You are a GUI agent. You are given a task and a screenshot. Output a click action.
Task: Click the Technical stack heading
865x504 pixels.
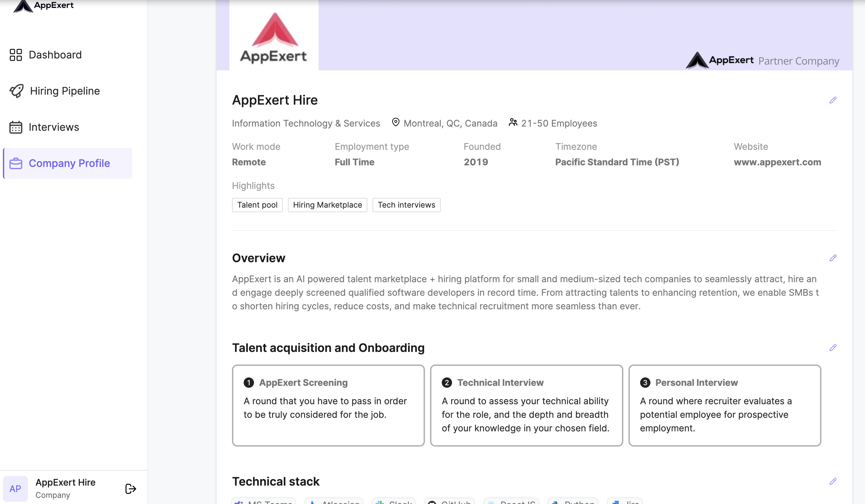pyautogui.click(x=276, y=481)
